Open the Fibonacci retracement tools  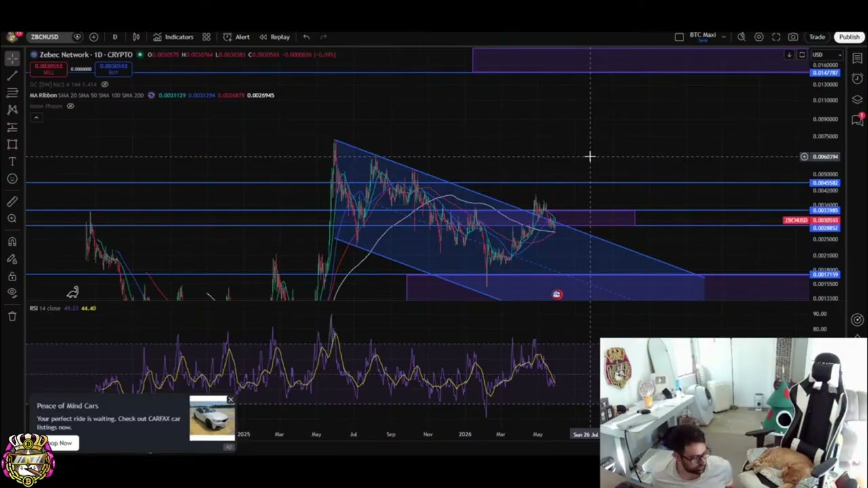[12, 92]
